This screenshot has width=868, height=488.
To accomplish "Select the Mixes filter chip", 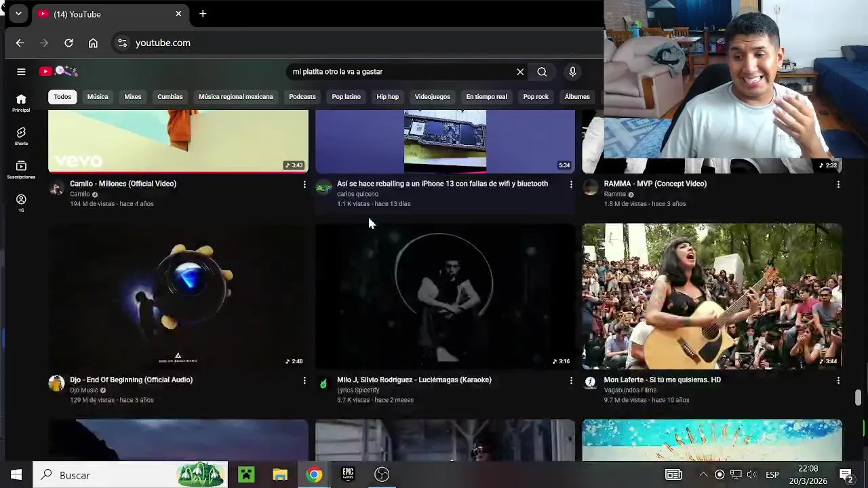I will (133, 97).
